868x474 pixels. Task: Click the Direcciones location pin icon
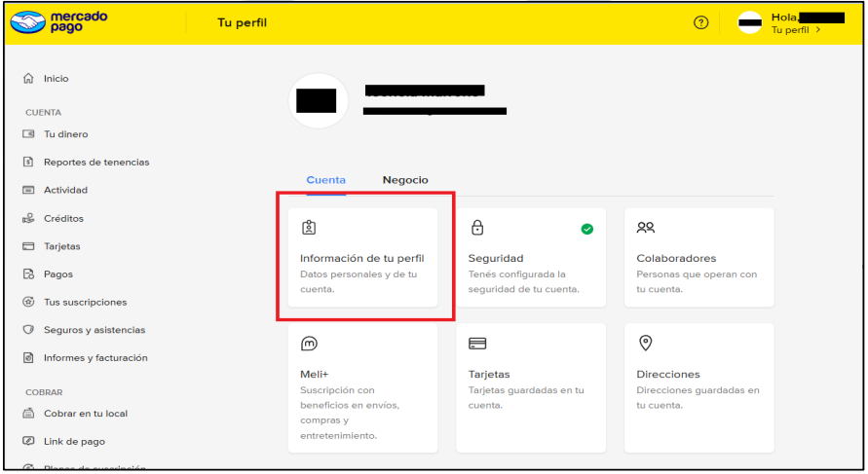coord(645,343)
